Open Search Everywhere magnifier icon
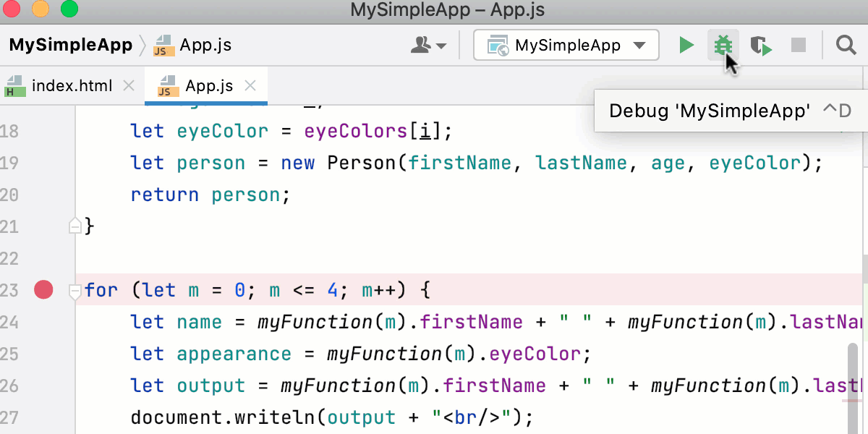 pos(846,46)
